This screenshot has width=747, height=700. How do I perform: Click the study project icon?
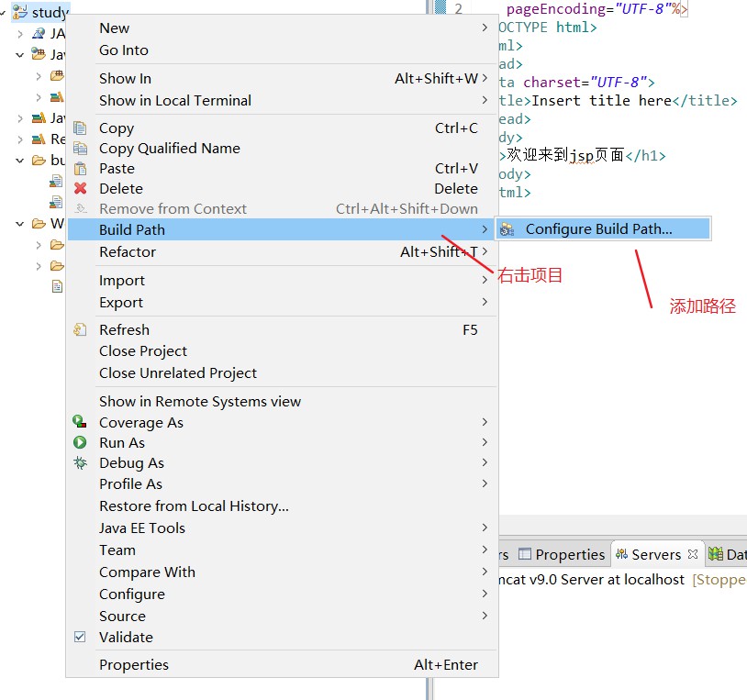(19, 12)
